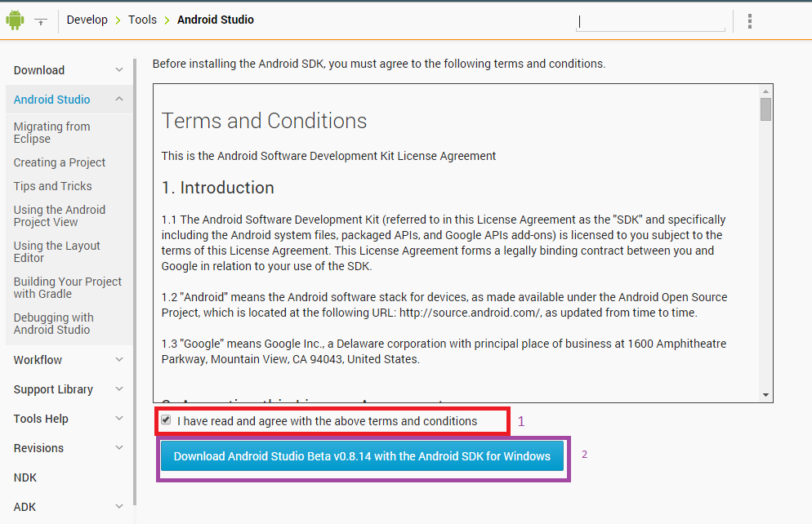Open the Tips and Tricks page
This screenshot has height=524, width=812.
(53, 186)
